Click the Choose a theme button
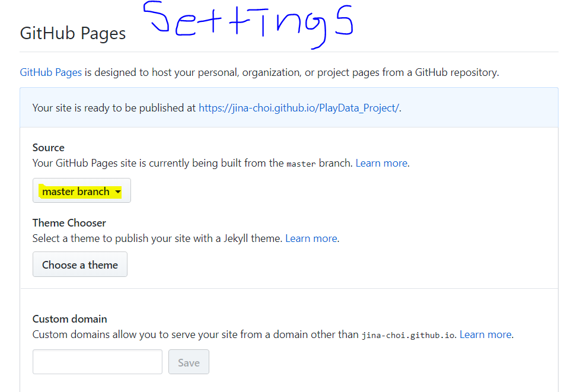Screen dimensions: 571x392 click(x=80, y=264)
